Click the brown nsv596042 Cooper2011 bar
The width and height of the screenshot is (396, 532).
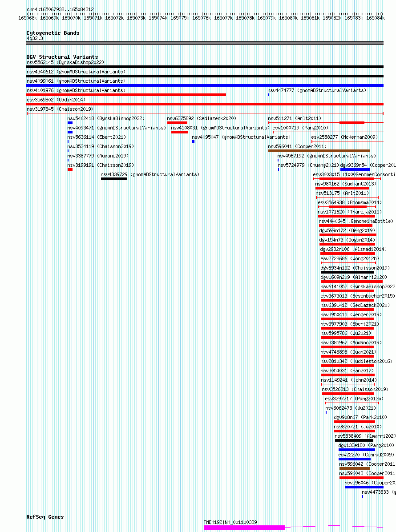point(355,468)
